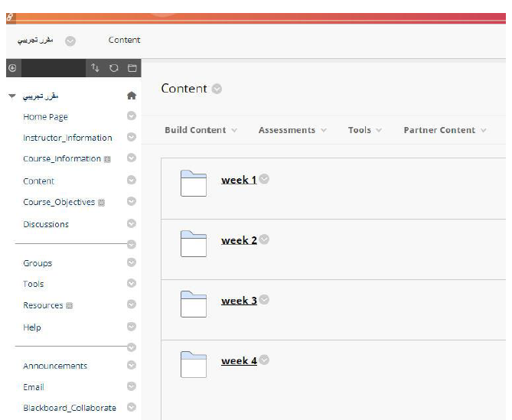This screenshot has height=420, width=512.
Task: Click the week 4 folder icon
Action: tap(194, 364)
